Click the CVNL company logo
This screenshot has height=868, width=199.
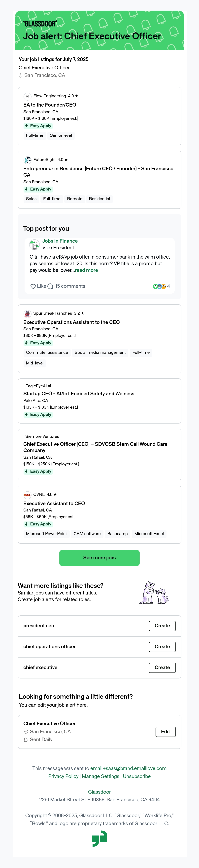tap(28, 495)
